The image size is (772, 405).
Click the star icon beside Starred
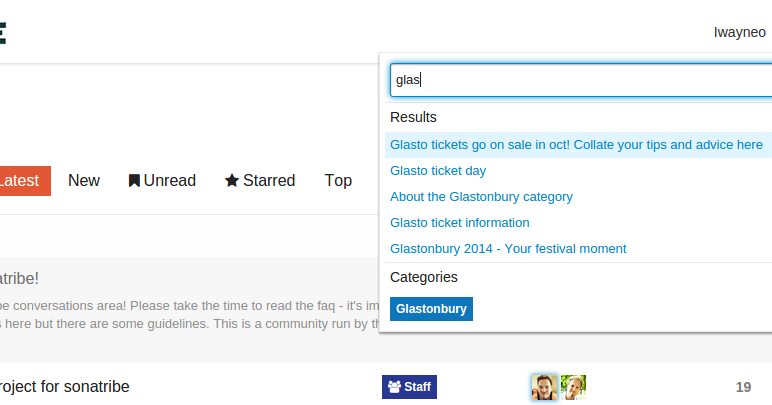pyautogui.click(x=232, y=181)
